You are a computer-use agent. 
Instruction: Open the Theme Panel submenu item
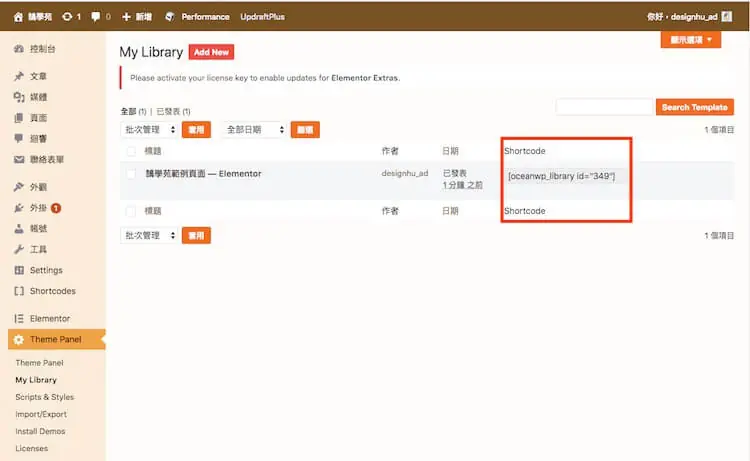39,363
